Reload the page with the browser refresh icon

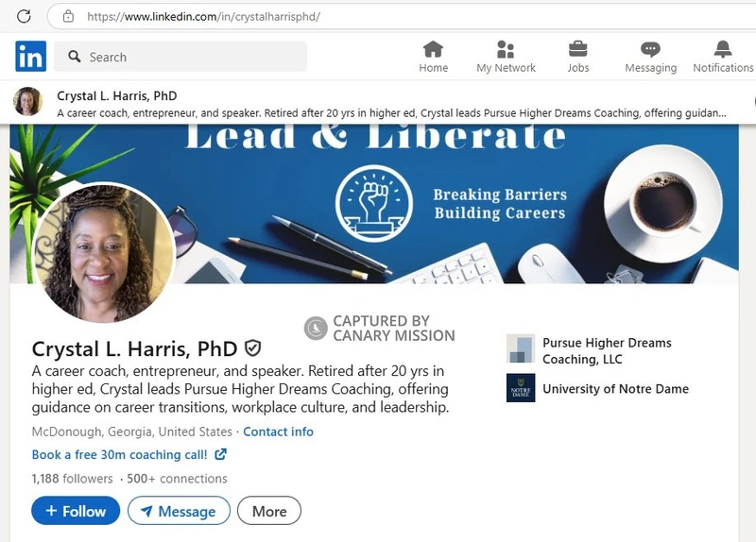24,16
